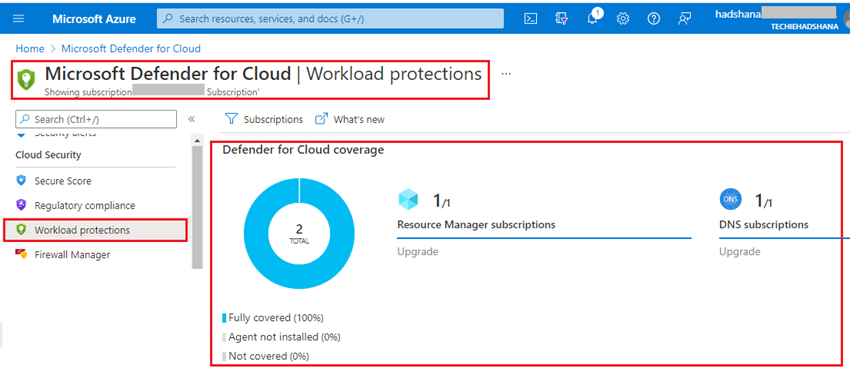Click the sidebar scrollbar thumb
This screenshot has width=850, height=375.
pos(197,208)
